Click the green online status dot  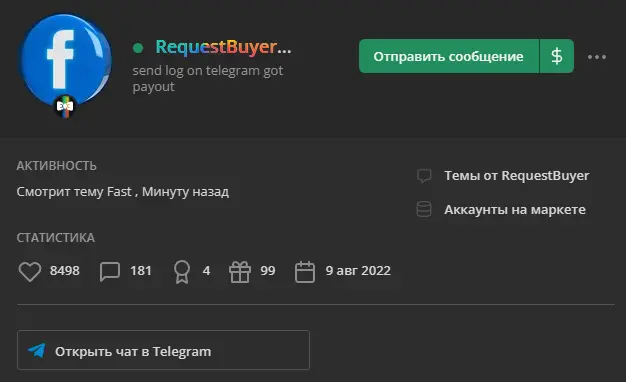138,48
